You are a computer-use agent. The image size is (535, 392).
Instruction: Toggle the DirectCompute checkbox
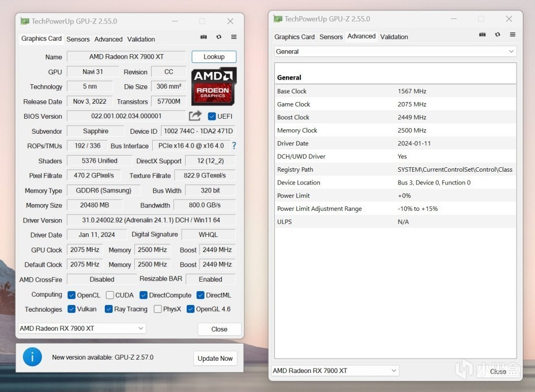pos(143,295)
